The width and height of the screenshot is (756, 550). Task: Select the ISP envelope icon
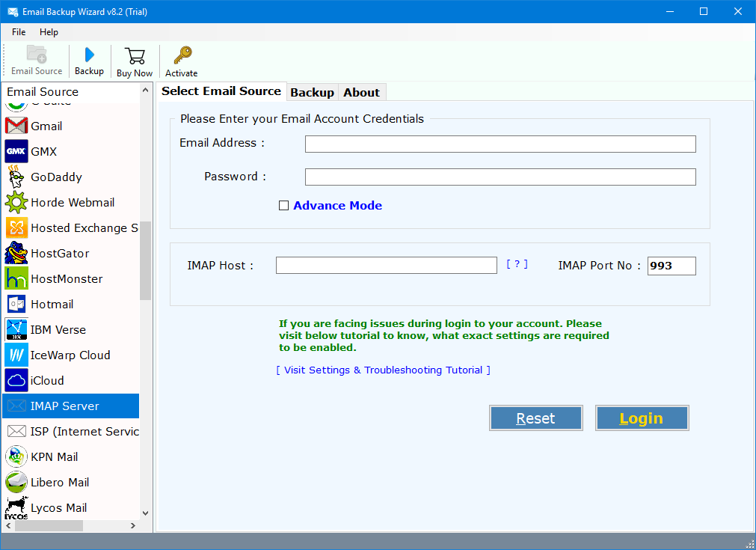[x=16, y=431]
